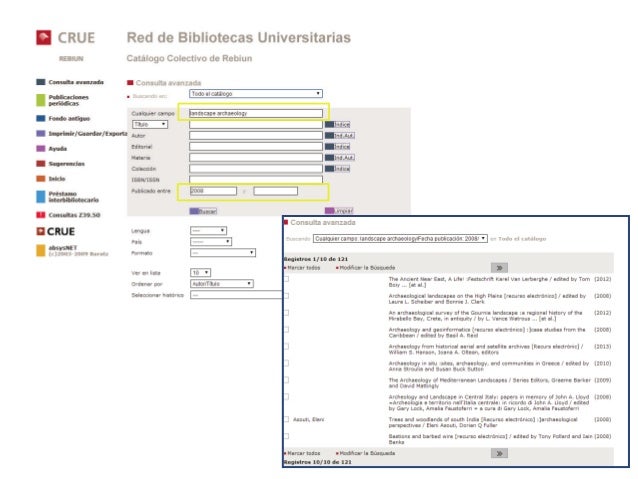Open Sugerencias in the sidebar
The height and width of the screenshot is (479, 638).
66,164
